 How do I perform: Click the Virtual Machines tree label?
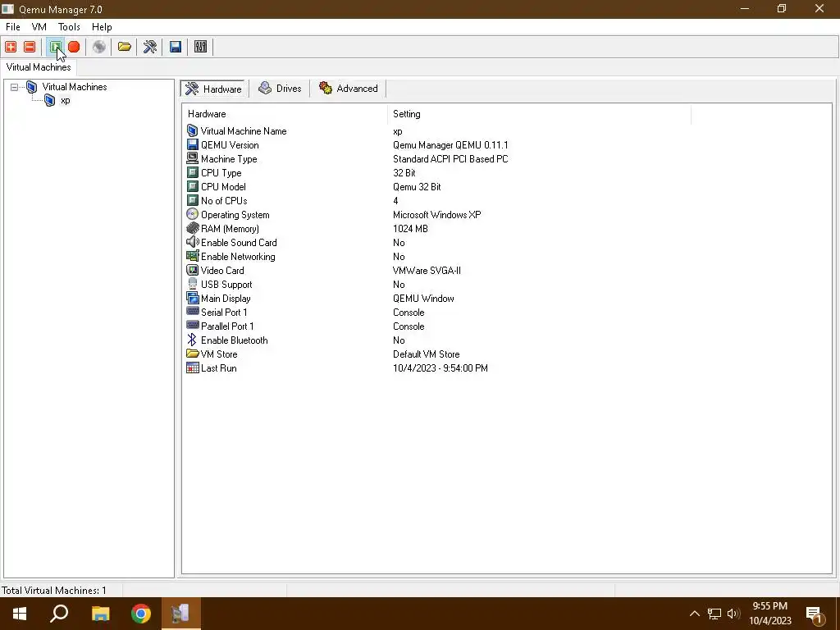click(x=75, y=87)
